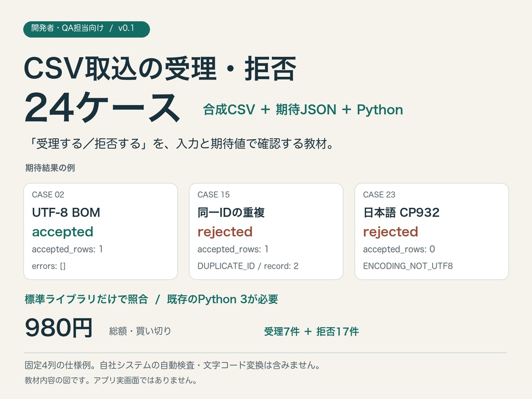
Task: Click the note '総額・買い切り'
Action: coord(140,331)
